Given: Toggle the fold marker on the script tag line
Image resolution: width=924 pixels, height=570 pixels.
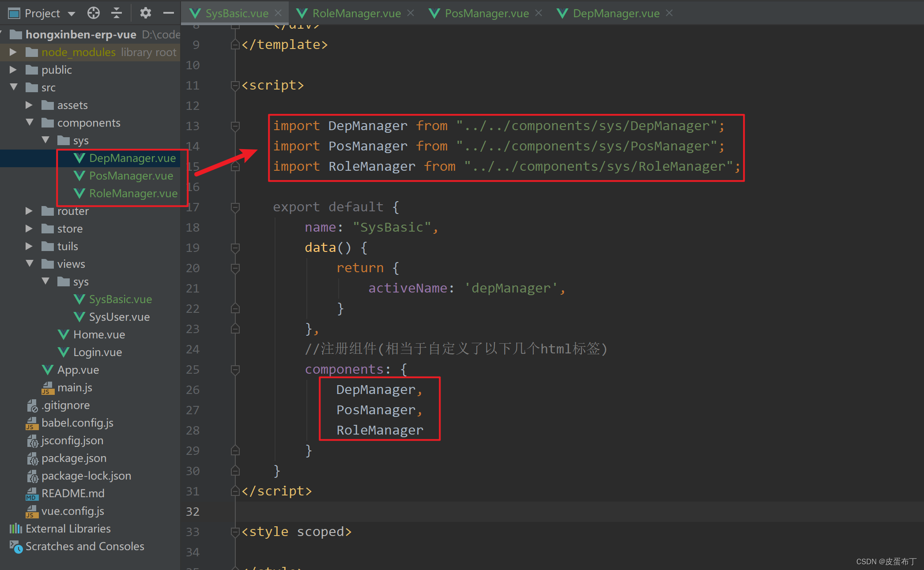Looking at the screenshot, I should pos(235,85).
